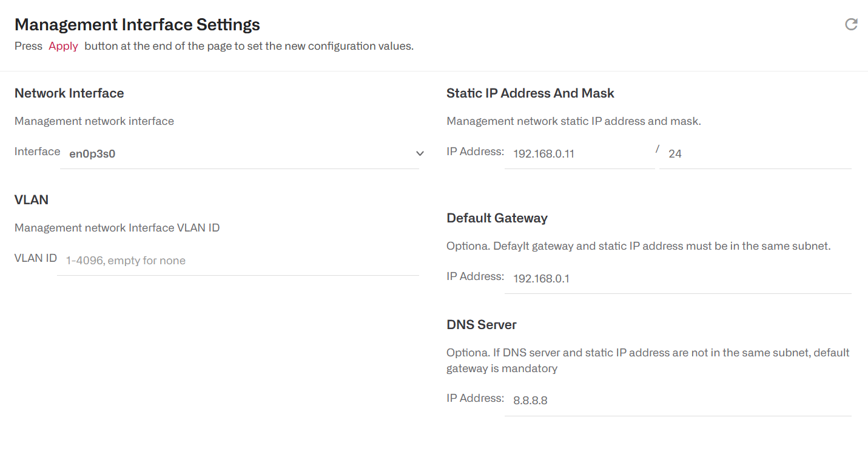Click the Static IP Address And Mask heading
This screenshot has height=460, width=868.
[530, 93]
